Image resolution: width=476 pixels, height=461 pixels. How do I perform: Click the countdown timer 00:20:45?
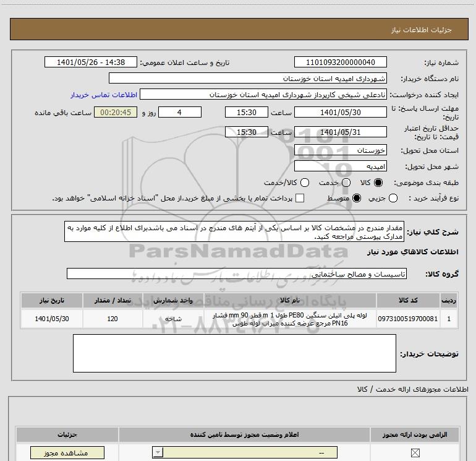click(116, 113)
